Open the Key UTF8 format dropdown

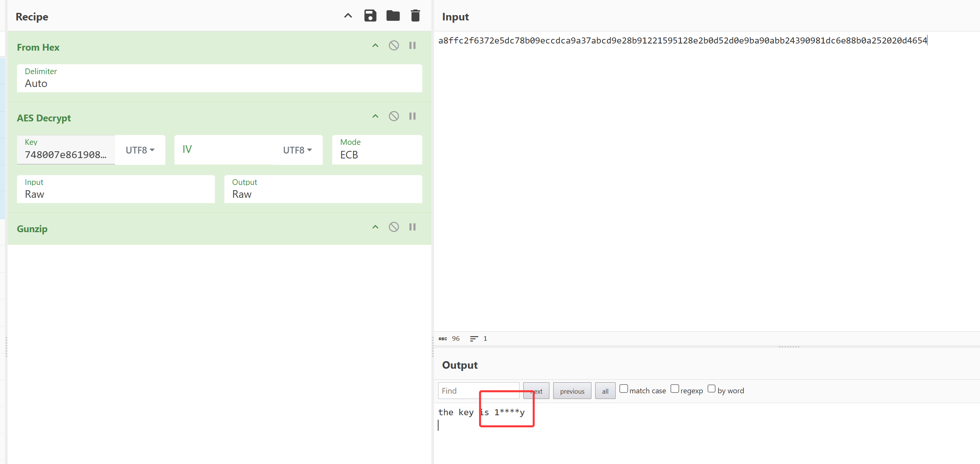click(140, 150)
